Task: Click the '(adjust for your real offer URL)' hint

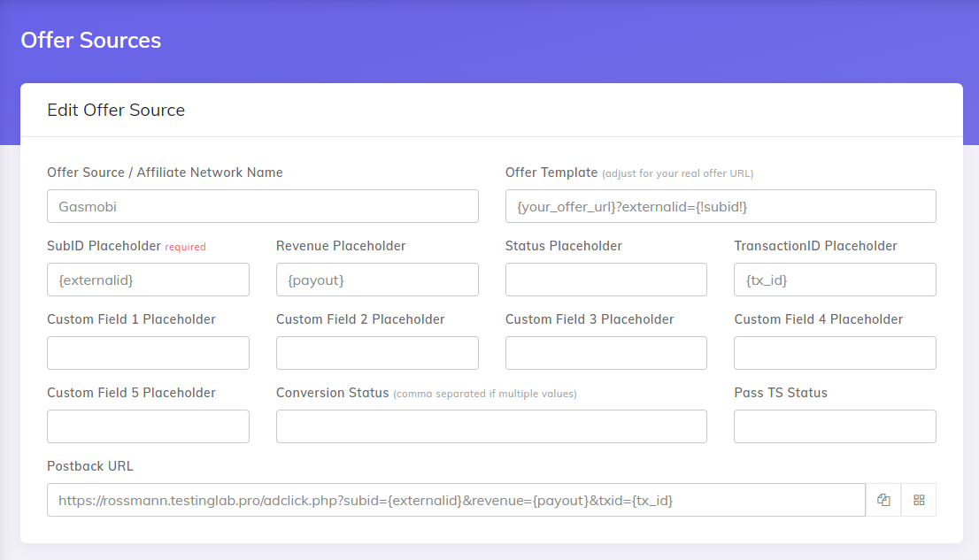Action: pyautogui.click(x=677, y=173)
